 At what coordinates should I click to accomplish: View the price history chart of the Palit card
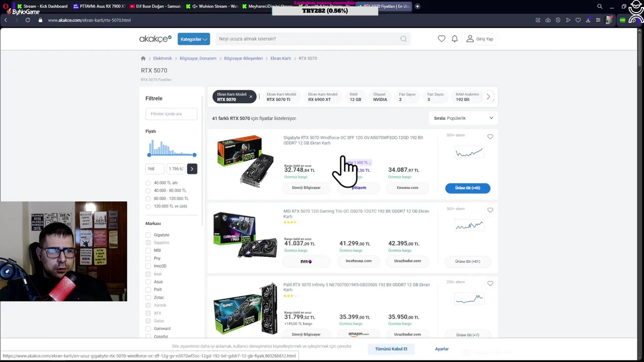(469, 299)
